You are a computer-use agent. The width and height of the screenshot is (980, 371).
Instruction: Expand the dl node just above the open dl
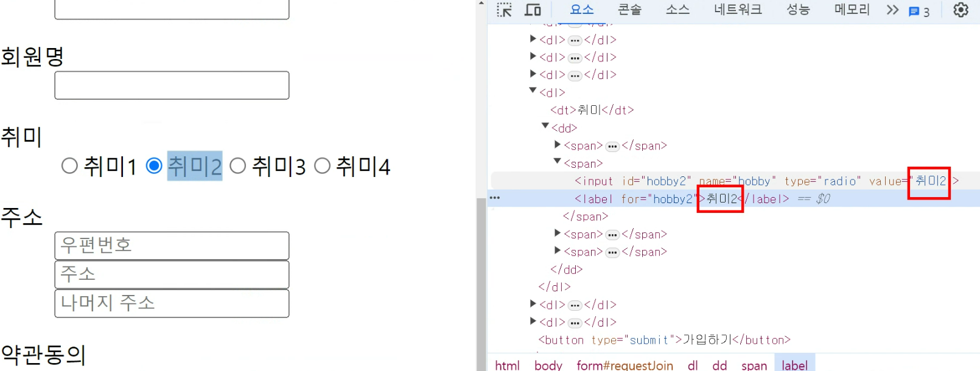click(533, 74)
